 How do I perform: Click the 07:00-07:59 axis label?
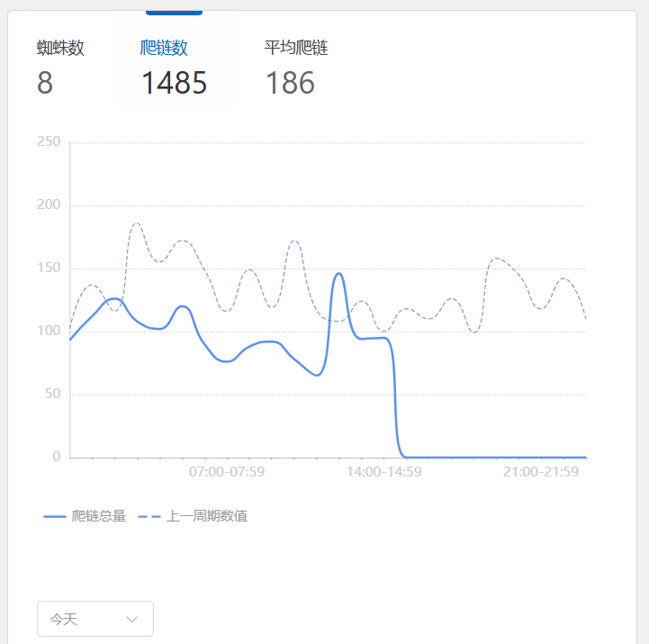(227, 472)
